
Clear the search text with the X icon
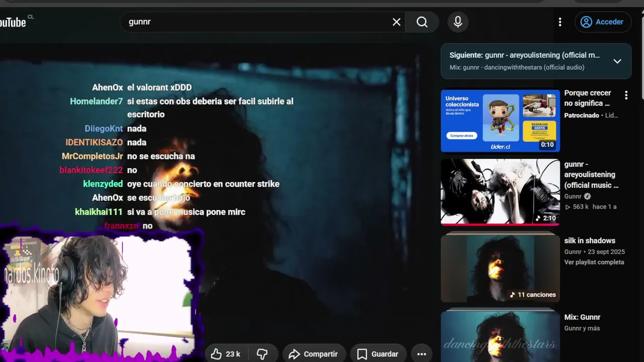pos(396,22)
